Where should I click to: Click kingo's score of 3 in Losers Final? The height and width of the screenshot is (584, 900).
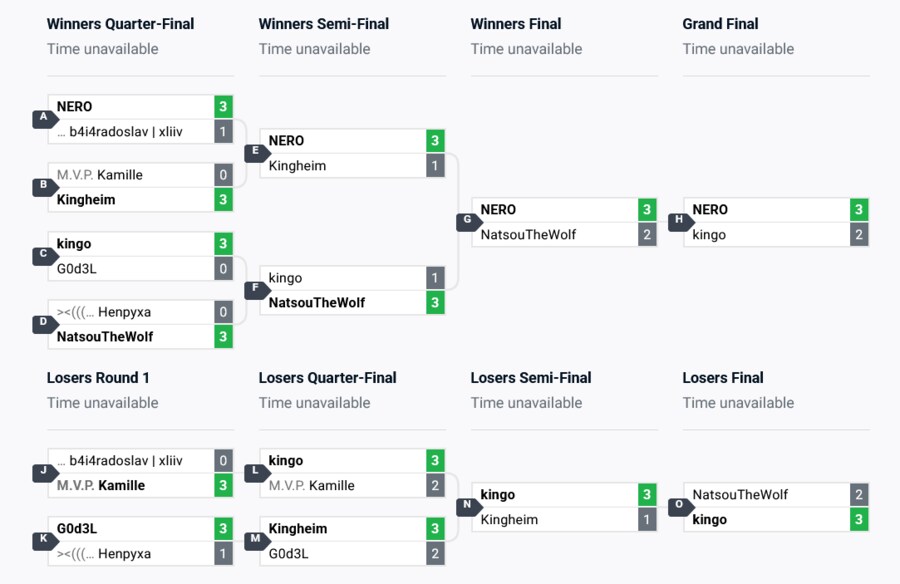point(859,520)
